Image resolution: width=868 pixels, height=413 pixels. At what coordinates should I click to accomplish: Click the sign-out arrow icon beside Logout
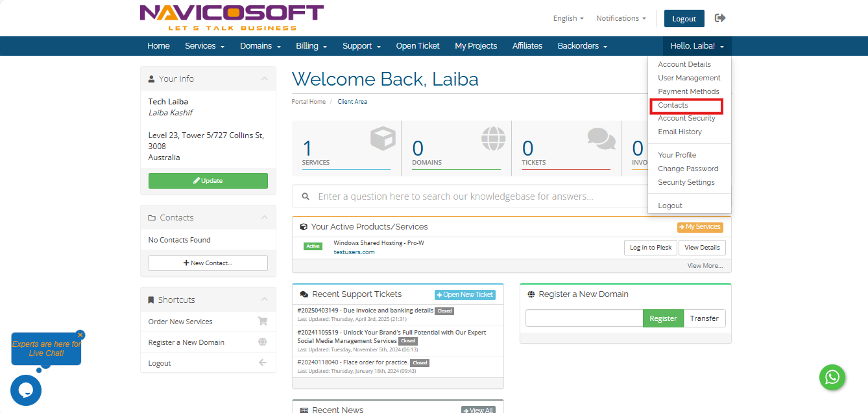[x=719, y=18]
